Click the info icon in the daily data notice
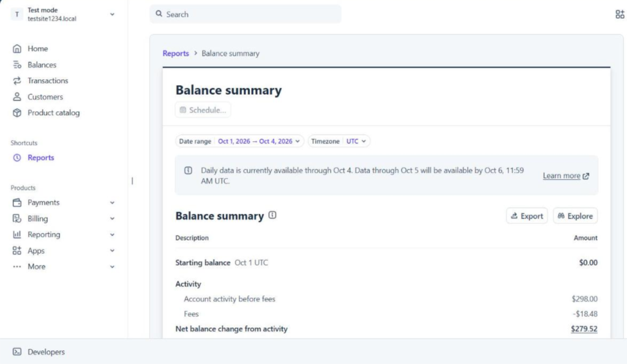The height and width of the screenshot is (364, 627). point(188,171)
